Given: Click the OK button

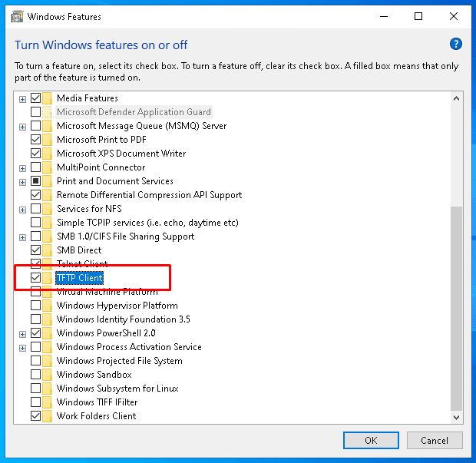Looking at the screenshot, I should [x=371, y=440].
